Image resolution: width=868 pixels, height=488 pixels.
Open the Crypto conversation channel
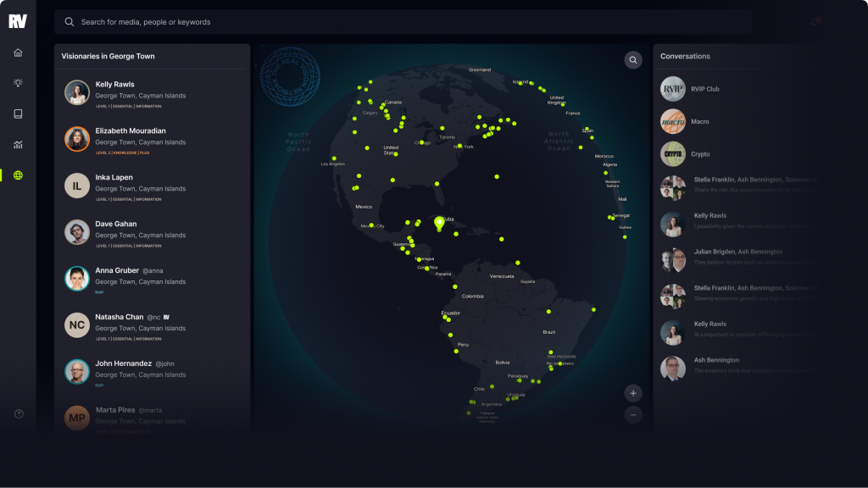pyautogui.click(x=699, y=154)
